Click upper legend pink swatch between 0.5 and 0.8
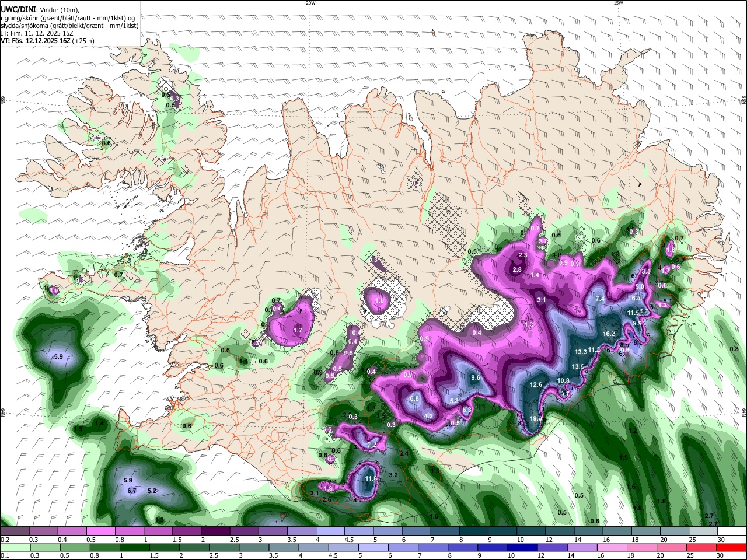 pos(101,531)
